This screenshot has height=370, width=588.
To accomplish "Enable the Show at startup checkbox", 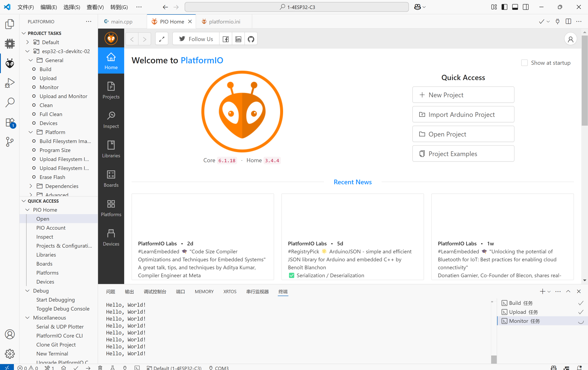I will coord(524,63).
